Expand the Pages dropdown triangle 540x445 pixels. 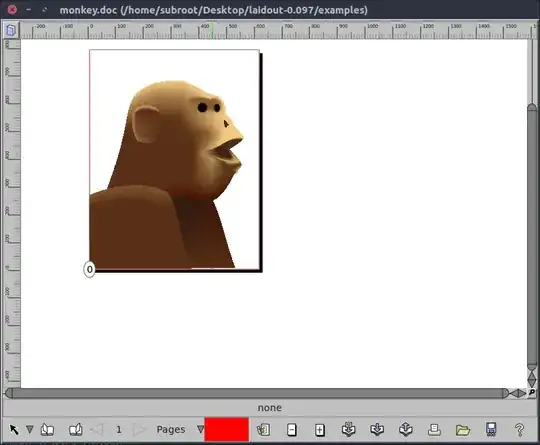(200, 429)
